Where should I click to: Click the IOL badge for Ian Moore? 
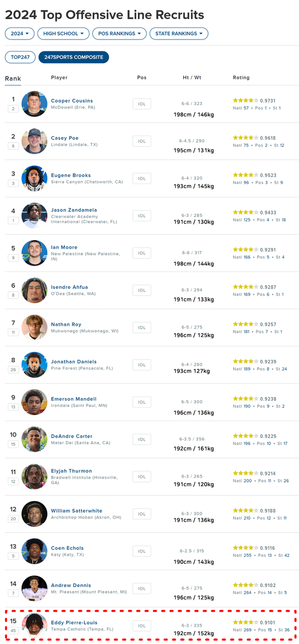142,253
